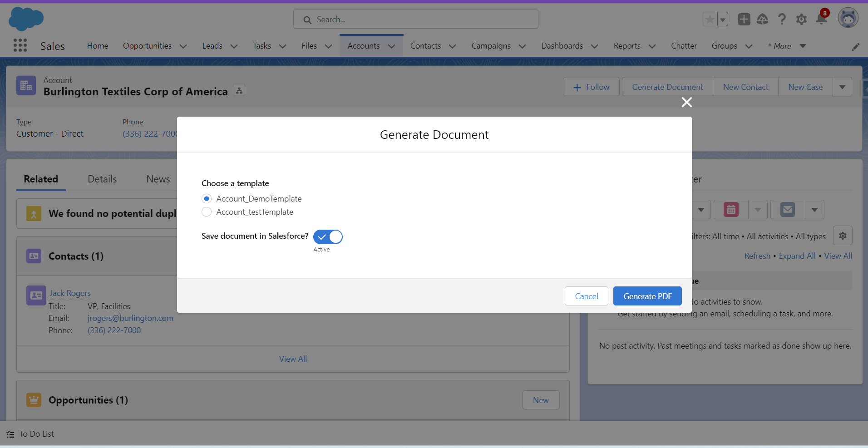This screenshot has width=868, height=448.
Task: Click the help question mark icon
Action: (782, 19)
